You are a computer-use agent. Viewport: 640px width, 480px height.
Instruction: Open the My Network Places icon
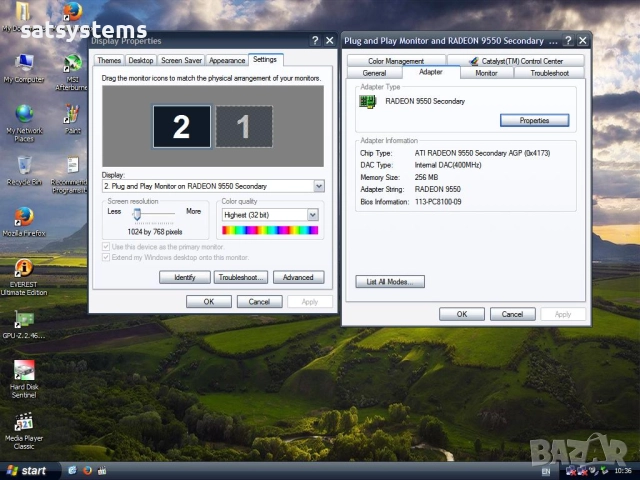tap(24, 114)
